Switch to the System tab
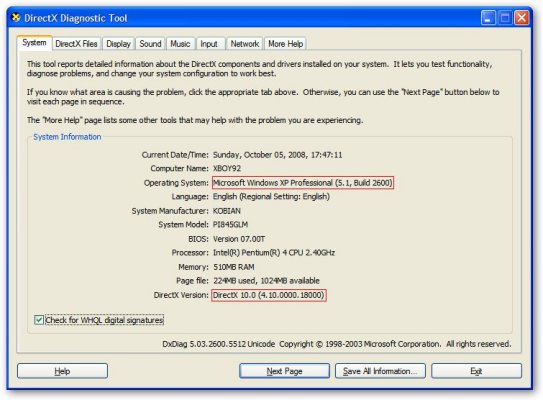 tap(34, 43)
